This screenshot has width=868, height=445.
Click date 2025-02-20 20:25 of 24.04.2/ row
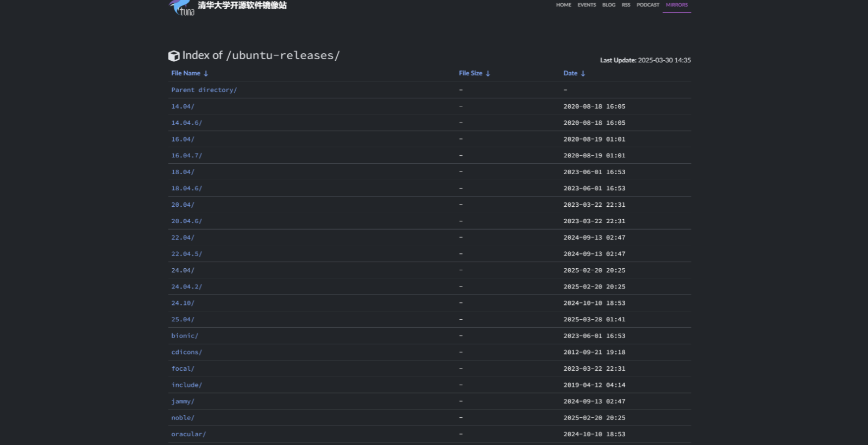tap(594, 287)
